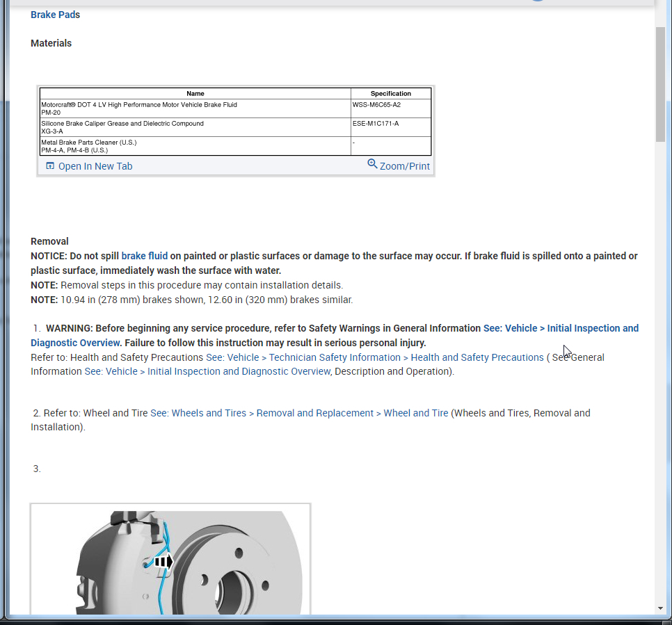Click the brake caliper illustration

pyautogui.click(x=170, y=559)
